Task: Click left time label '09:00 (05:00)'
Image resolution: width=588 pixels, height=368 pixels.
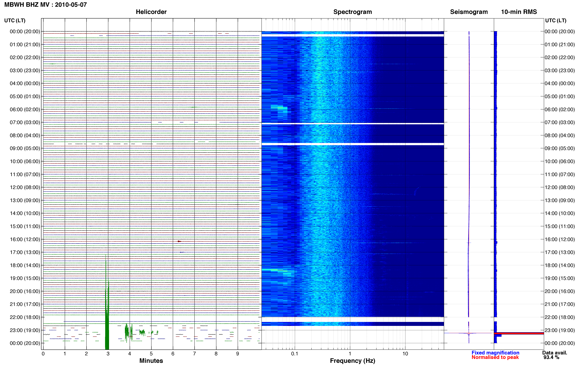Action: pyautogui.click(x=25, y=148)
